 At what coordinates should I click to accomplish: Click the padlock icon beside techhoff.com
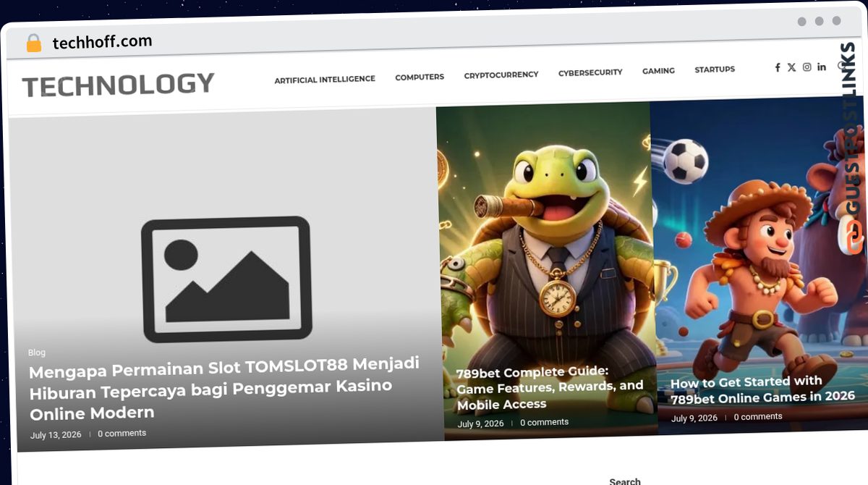coord(33,43)
